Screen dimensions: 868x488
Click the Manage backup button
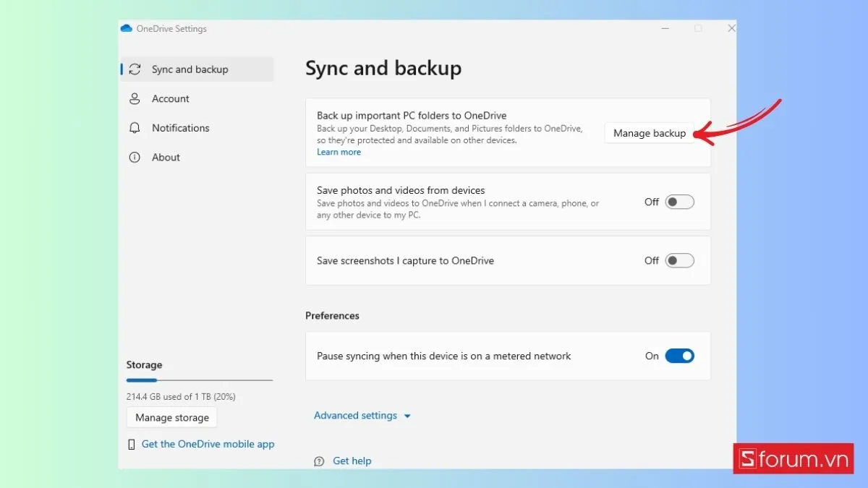click(x=649, y=133)
